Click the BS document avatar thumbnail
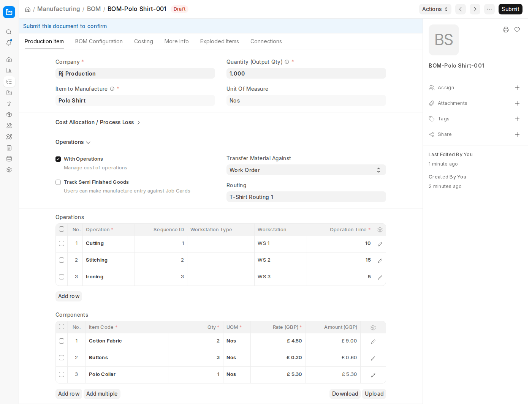Screen dimensions: 532x404 pyautogui.click(x=444, y=40)
